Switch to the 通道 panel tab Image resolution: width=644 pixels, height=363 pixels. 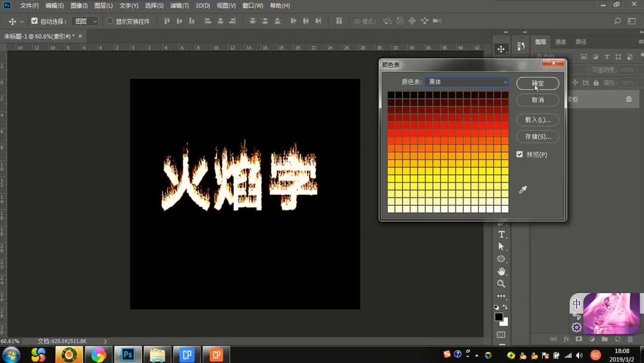(559, 42)
